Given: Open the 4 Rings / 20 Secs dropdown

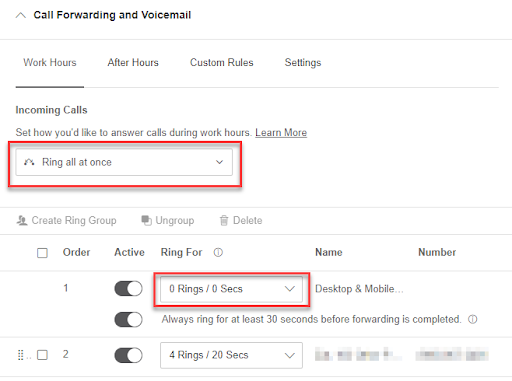Looking at the screenshot, I should click(x=231, y=355).
